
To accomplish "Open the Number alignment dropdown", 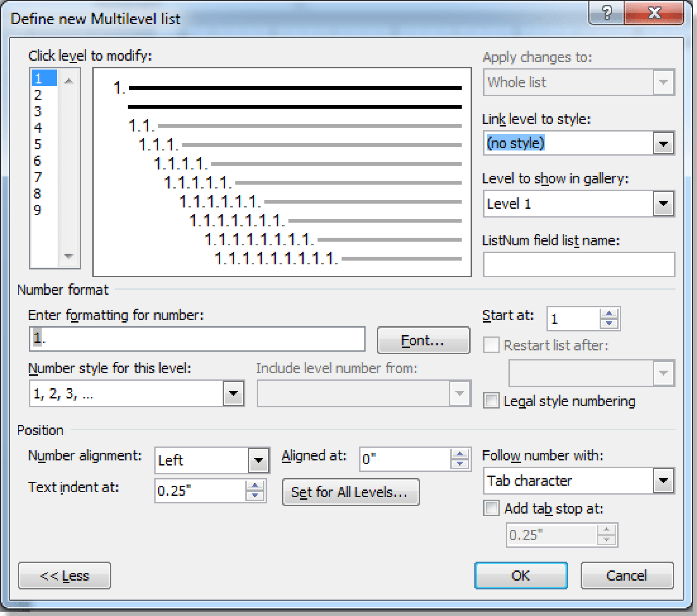I will (x=258, y=460).
